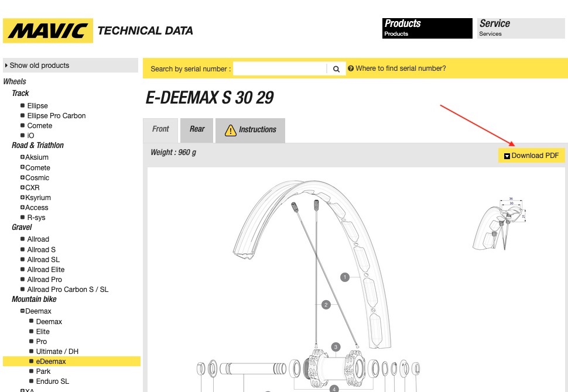Click the serial number search field
Image resolution: width=568 pixels, height=392 pixels.
point(279,69)
